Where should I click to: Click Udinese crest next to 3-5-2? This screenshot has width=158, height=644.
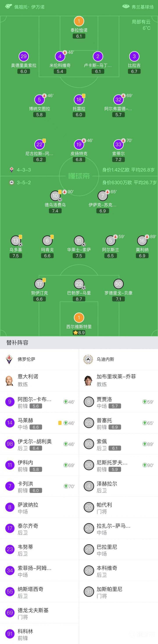click(11, 183)
